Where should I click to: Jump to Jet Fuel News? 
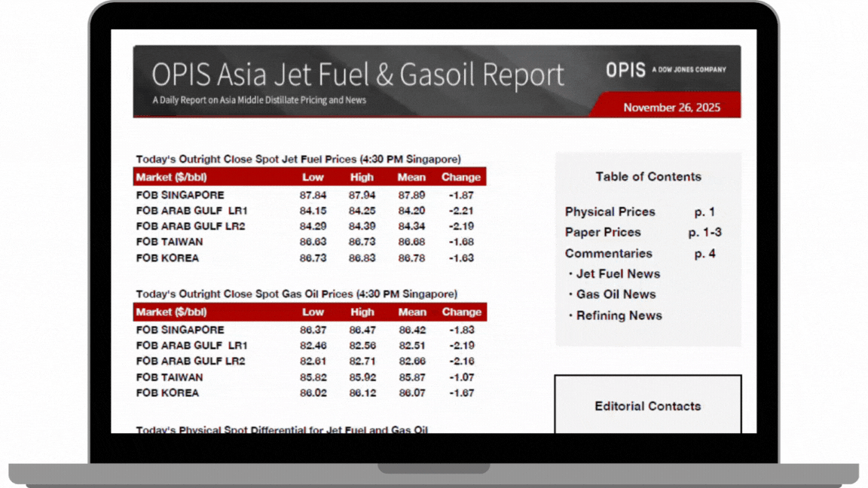pyautogui.click(x=618, y=274)
